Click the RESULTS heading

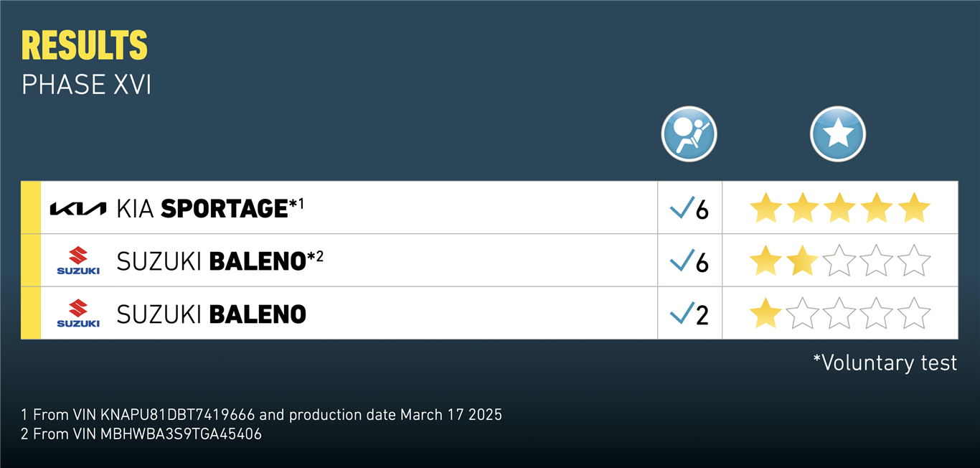85,46
